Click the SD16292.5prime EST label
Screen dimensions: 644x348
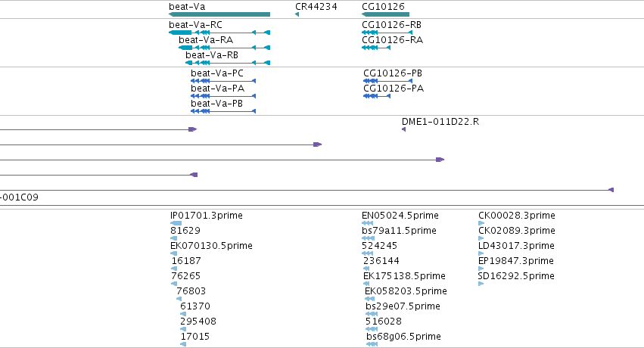[516, 276]
